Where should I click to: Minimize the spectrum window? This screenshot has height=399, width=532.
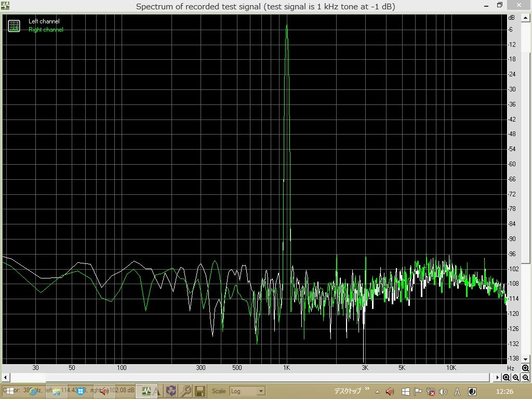486,6
